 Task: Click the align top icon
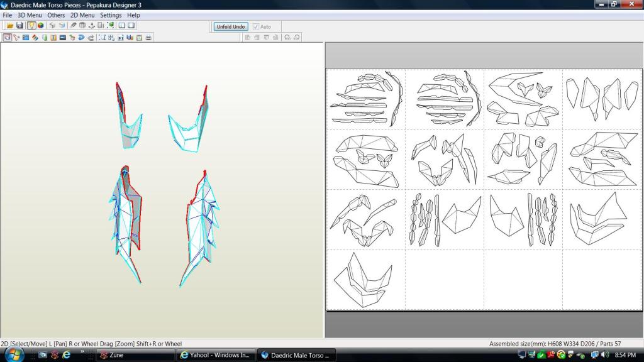pos(266,37)
